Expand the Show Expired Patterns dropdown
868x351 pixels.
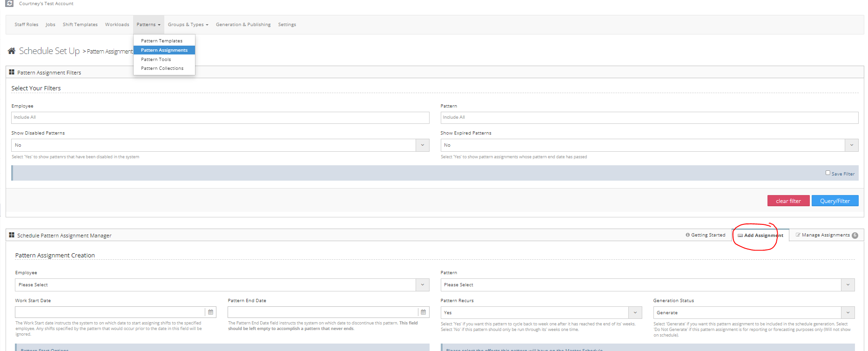(851, 145)
